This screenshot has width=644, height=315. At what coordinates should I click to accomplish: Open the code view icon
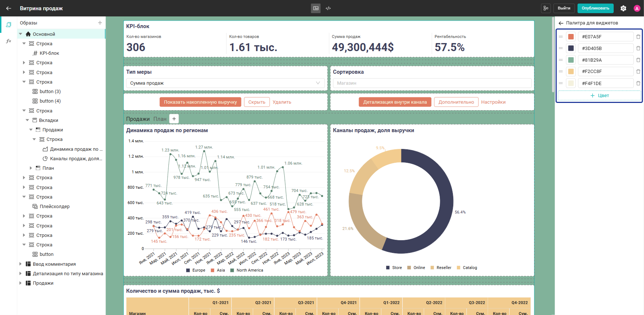click(x=328, y=8)
